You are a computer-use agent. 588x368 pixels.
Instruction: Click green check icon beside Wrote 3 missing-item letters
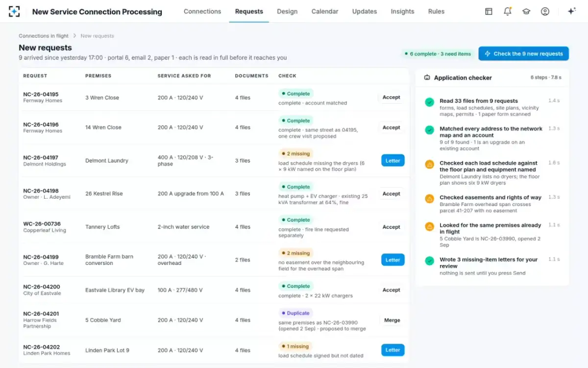pyautogui.click(x=429, y=261)
